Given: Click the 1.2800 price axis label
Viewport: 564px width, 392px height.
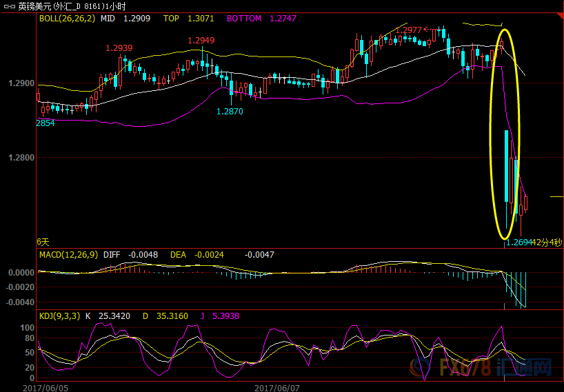Looking at the screenshot, I should pyautogui.click(x=21, y=157).
